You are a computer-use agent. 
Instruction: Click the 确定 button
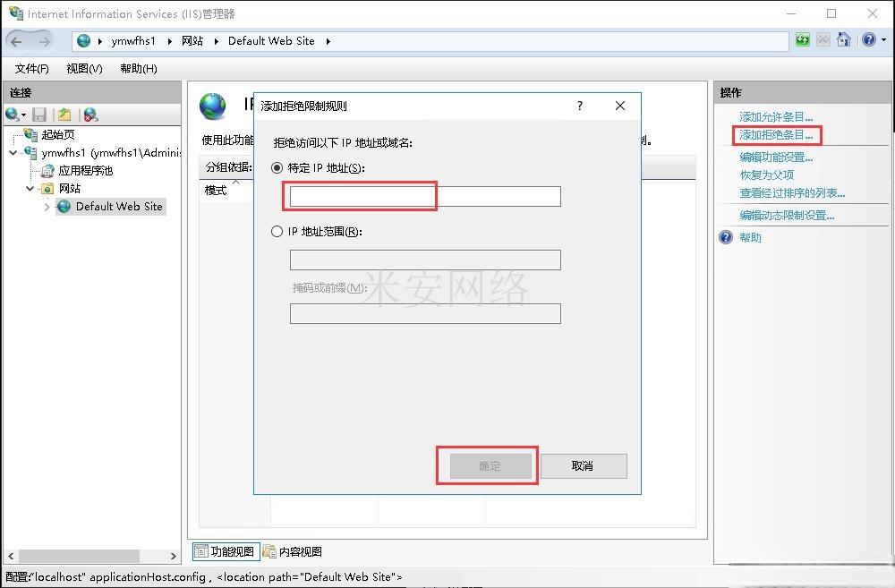490,465
